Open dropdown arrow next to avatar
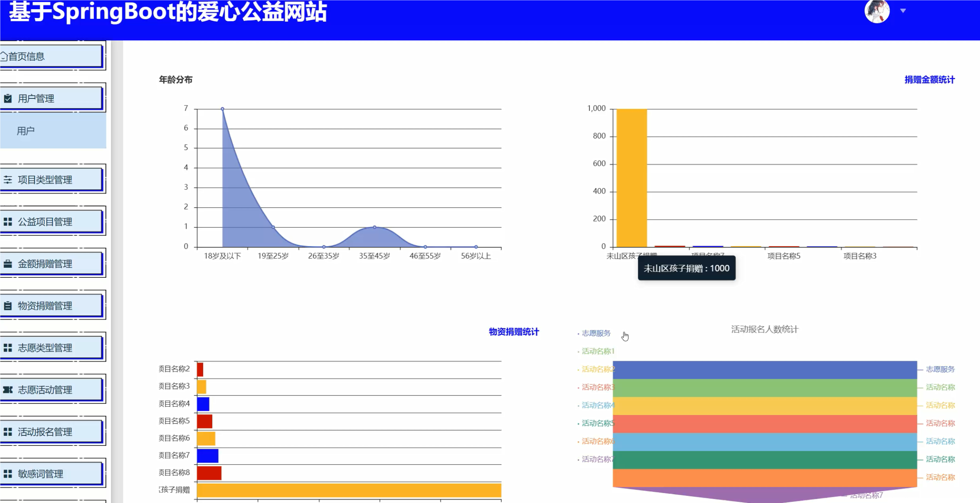The width and height of the screenshot is (980, 503). coord(903,11)
